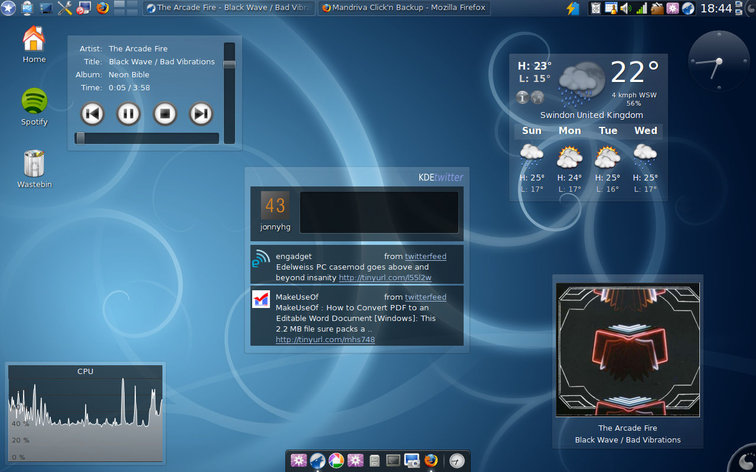Open twitterfeed link on the MakeUseOf tweet
Viewport: 756px width, 472px height.
click(425, 297)
